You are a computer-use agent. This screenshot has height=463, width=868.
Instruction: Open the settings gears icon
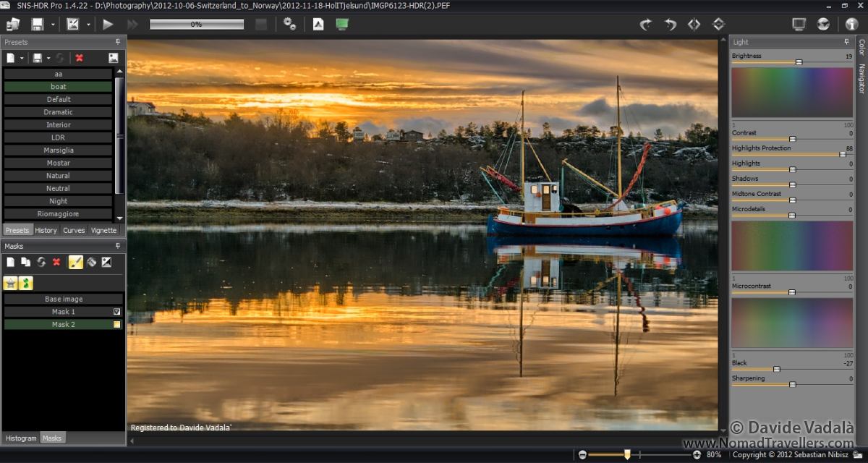[x=289, y=24]
